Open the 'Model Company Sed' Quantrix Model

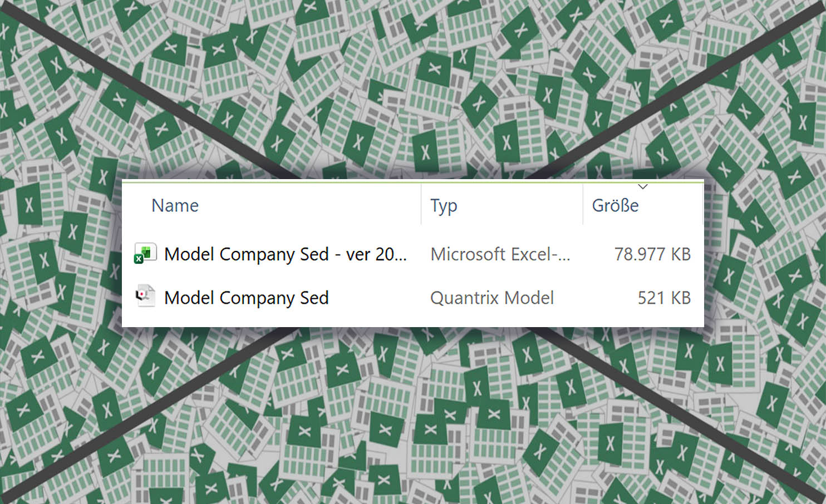(x=246, y=298)
